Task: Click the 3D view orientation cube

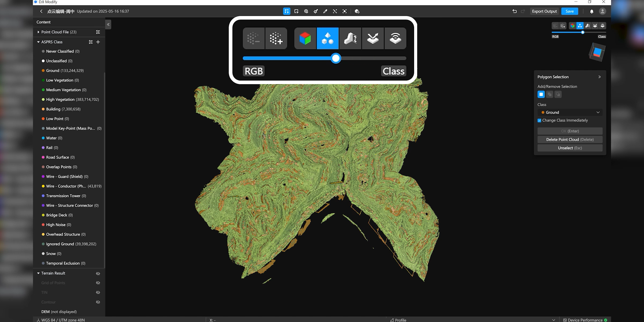Action: click(x=597, y=52)
